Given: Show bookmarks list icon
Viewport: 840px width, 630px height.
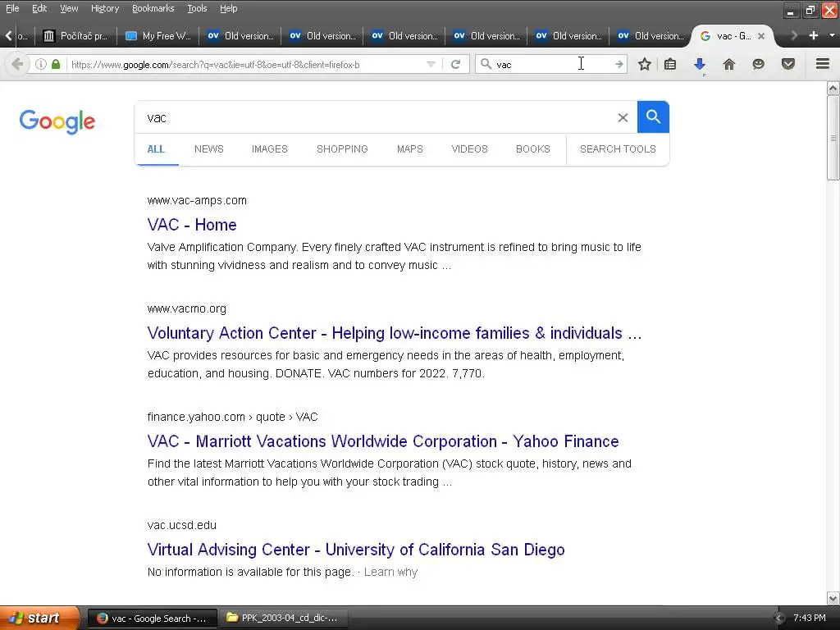Looking at the screenshot, I should (x=670, y=64).
